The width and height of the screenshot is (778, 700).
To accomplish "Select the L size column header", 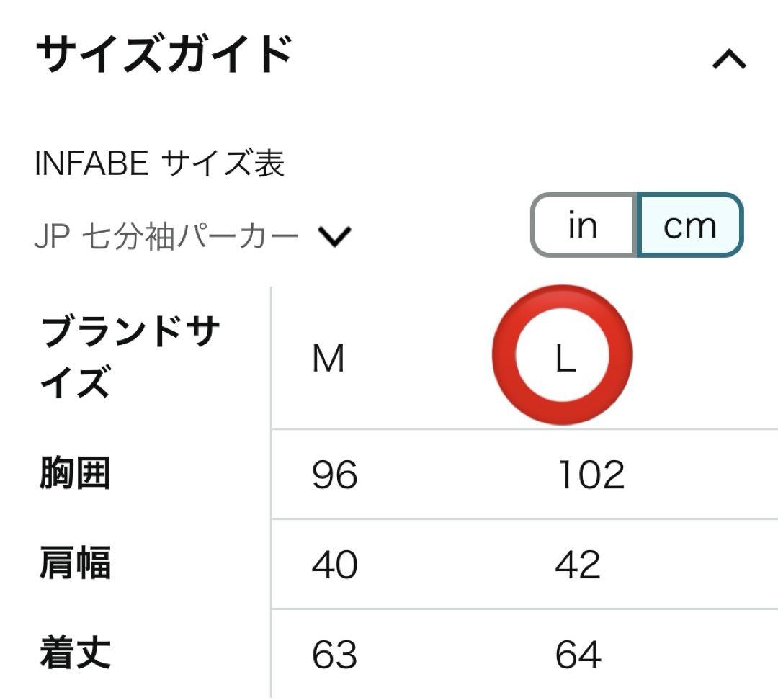I will click(x=565, y=358).
